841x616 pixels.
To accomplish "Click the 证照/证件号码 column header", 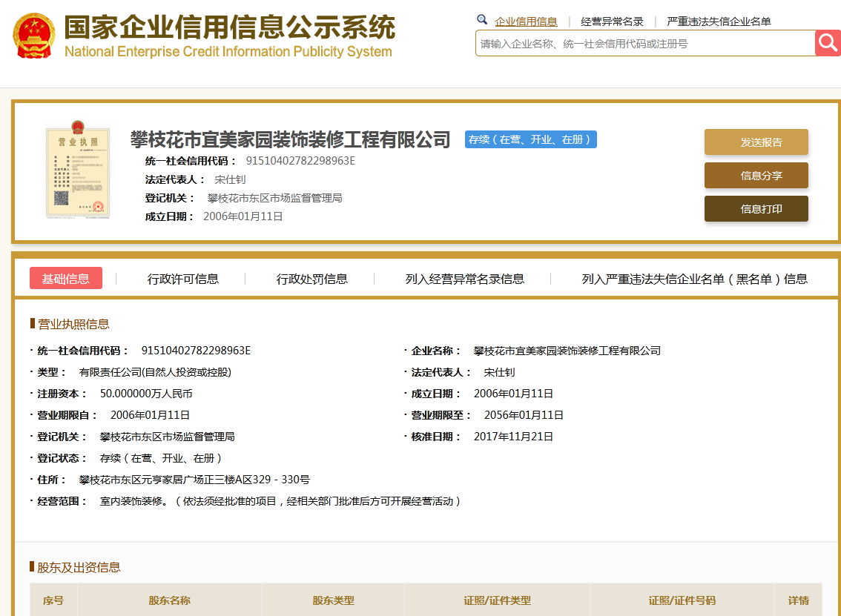I will (x=682, y=600).
